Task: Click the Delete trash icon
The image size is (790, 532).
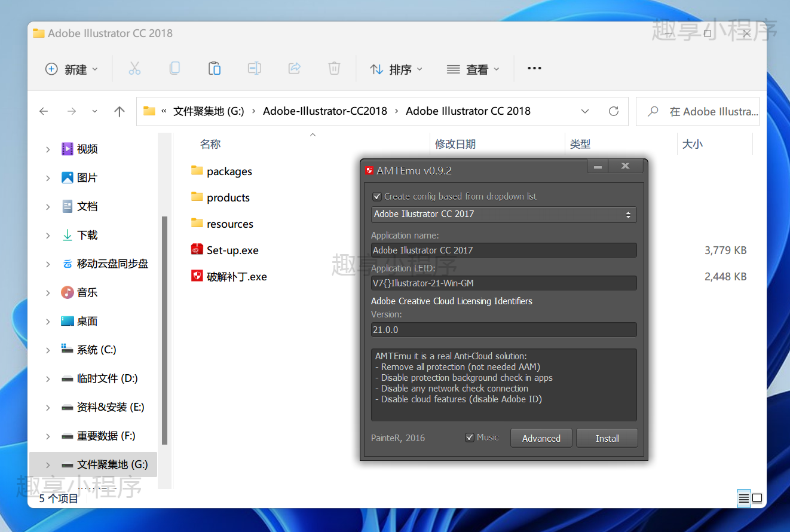Action: [334, 69]
